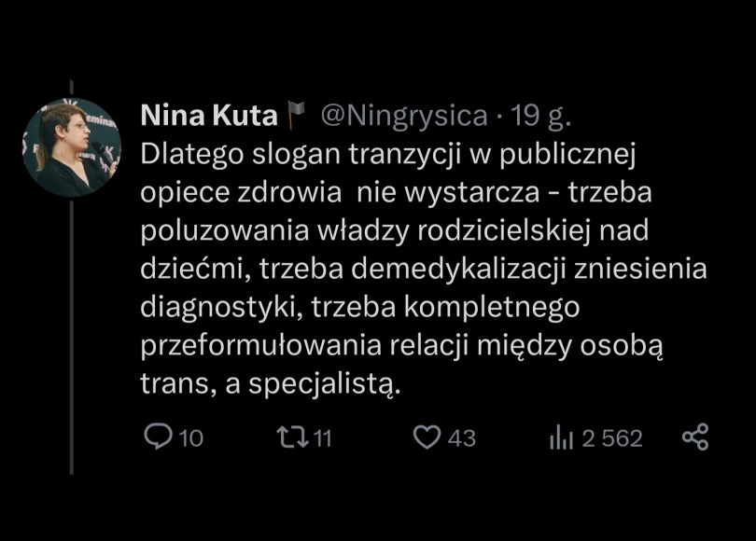
Task: Open Nina Kuta's profile picture
Action: coord(72,146)
